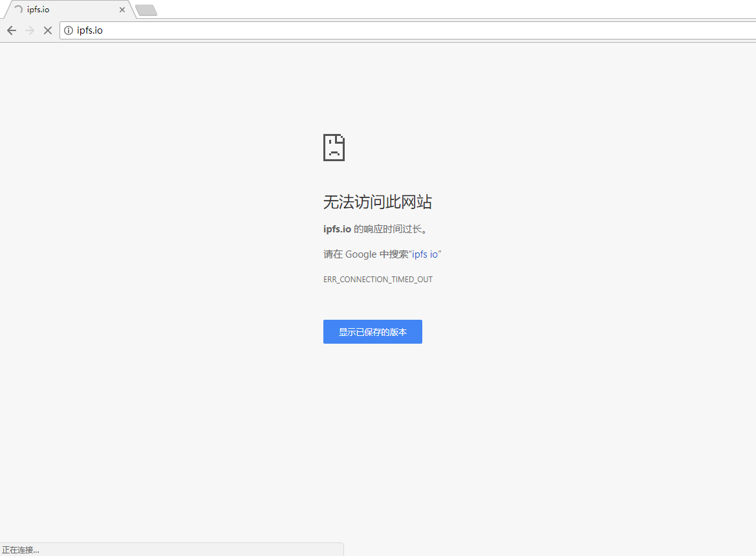
Task: Focus the address bar showing ipfs.io
Action: [407, 30]
